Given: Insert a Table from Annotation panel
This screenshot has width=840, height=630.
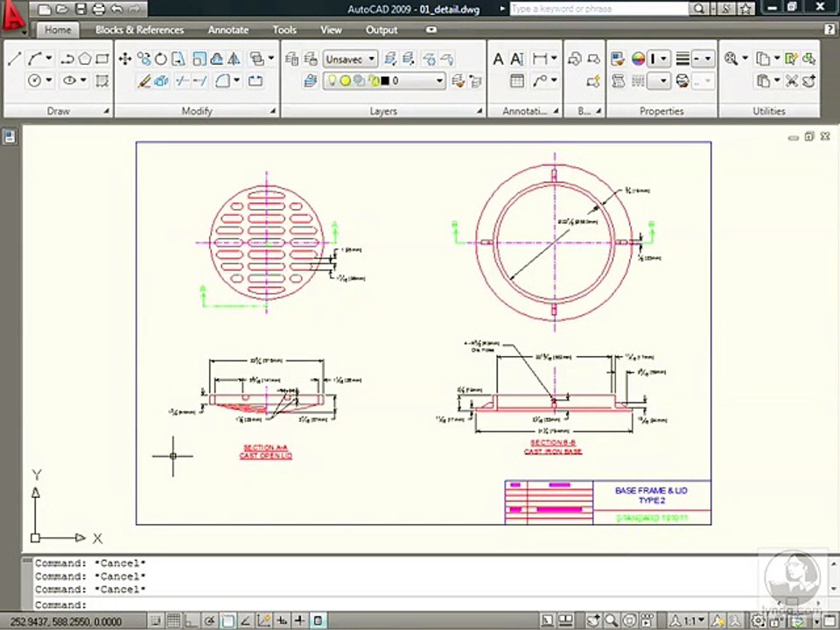Looking at the screenshot, I should click(x=517, y=81).
